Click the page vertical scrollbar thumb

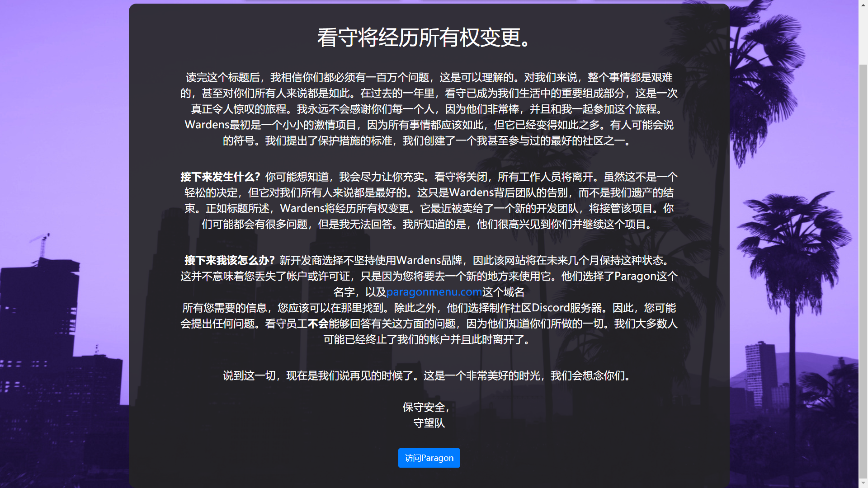[863, 270]
